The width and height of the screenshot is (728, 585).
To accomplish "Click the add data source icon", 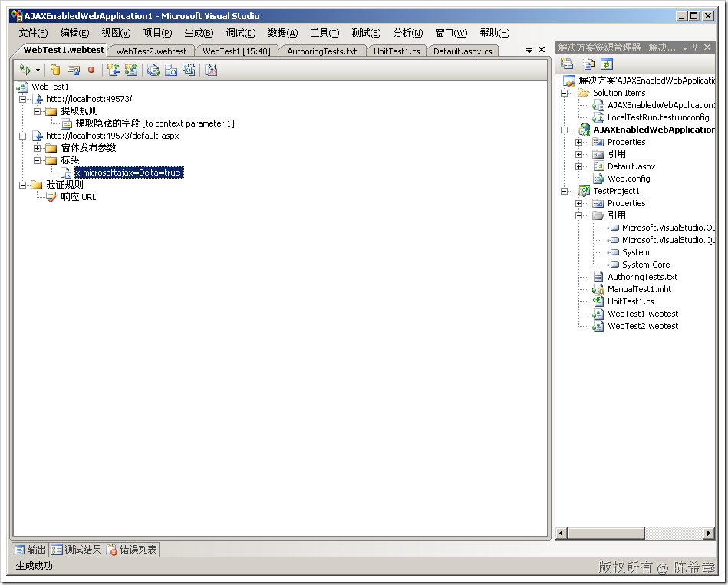I will point(55,70).
